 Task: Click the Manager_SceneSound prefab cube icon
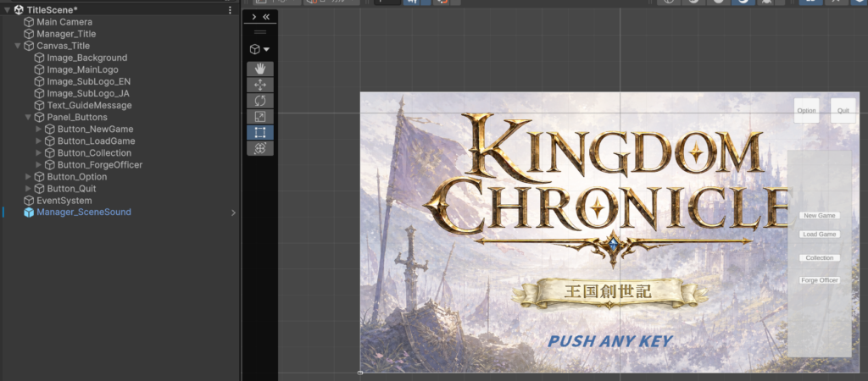click(29, 213)
